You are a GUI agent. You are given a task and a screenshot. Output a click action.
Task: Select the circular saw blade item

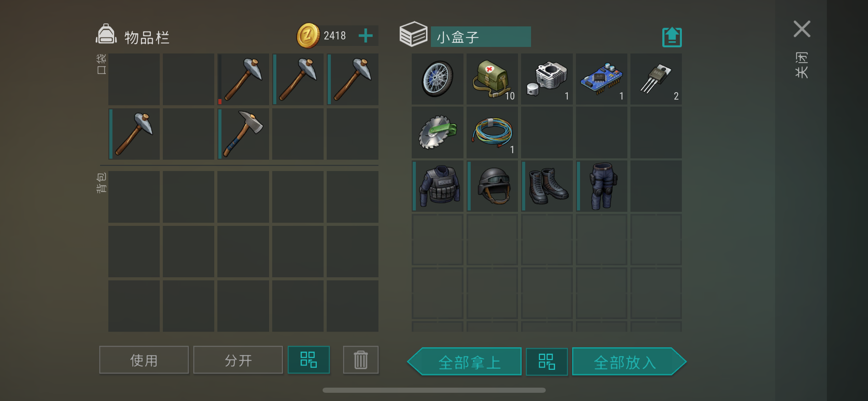point(437,133)
